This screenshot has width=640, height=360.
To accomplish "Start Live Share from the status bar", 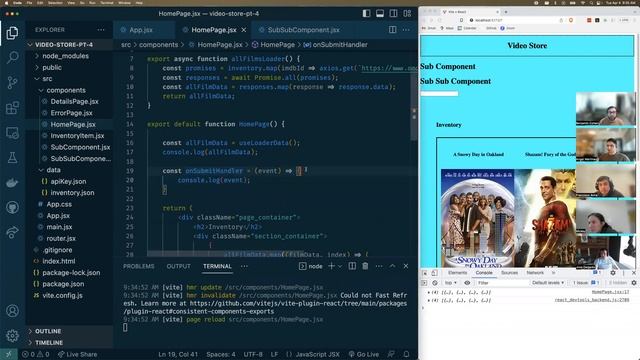I will [78, 354].
